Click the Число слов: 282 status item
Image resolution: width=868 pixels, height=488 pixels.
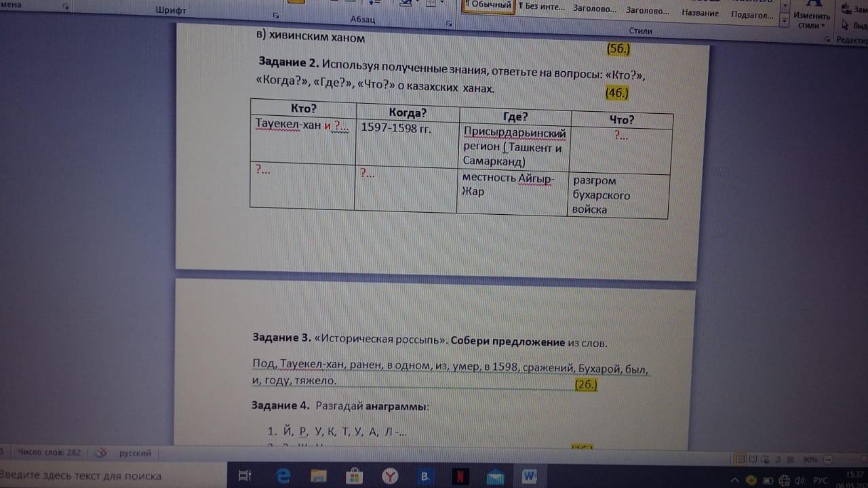tap(51, 452)
